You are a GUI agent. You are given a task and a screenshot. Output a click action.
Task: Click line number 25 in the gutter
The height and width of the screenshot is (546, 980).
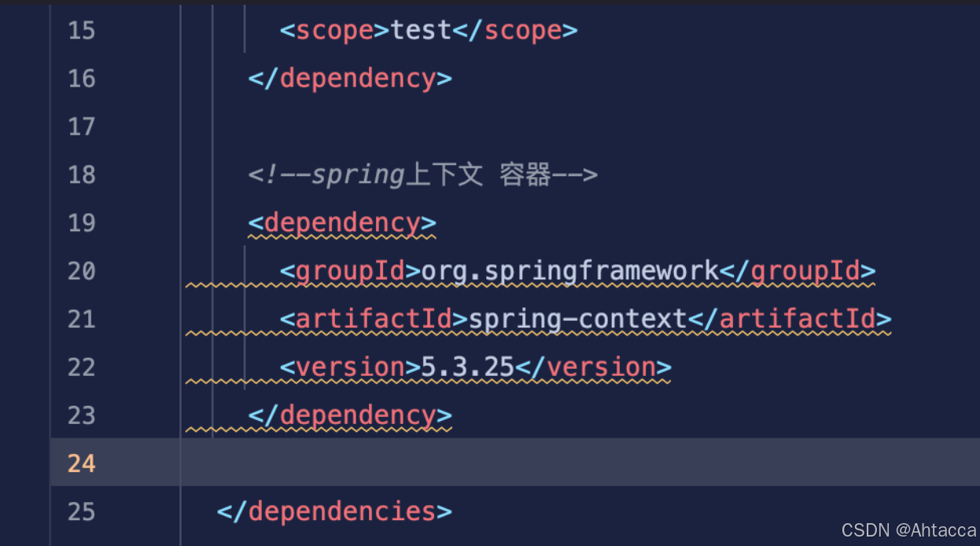81,512
